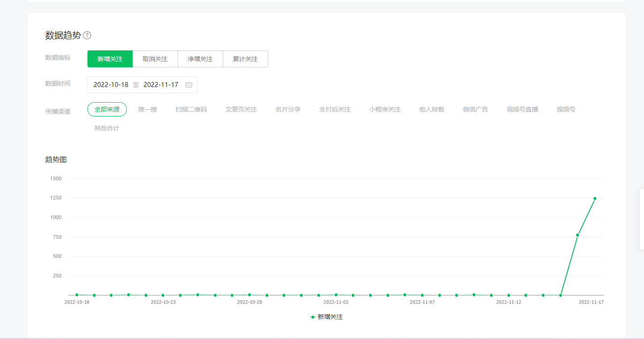
Task: Switch to the 取消关注 metric tab
Action: 155,59
